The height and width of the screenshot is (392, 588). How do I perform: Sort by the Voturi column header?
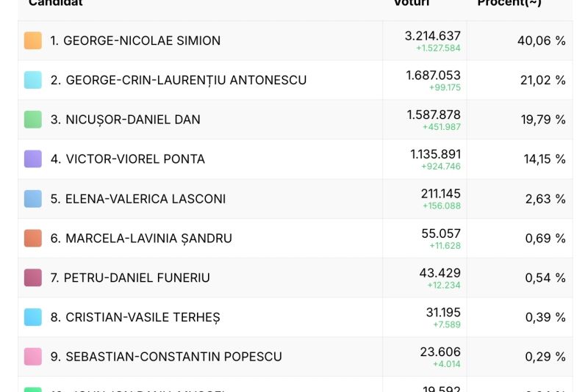(412, 3)
